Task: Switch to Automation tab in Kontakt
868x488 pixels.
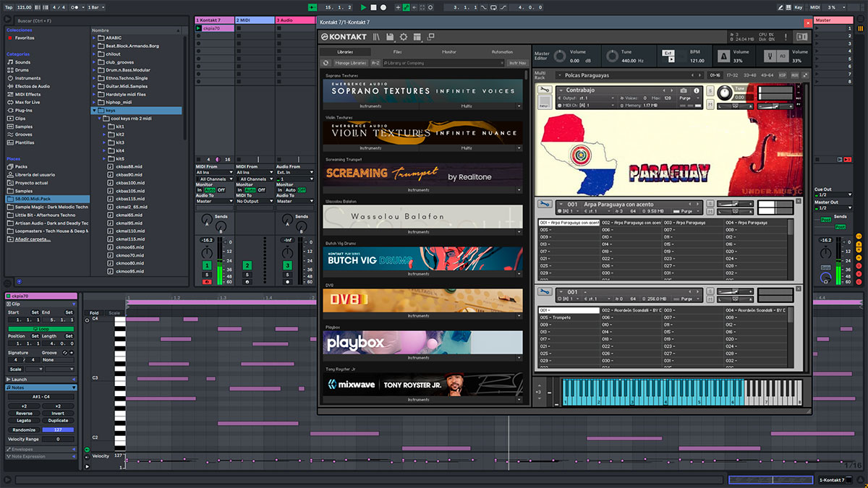Action: [x=502, y=52]
